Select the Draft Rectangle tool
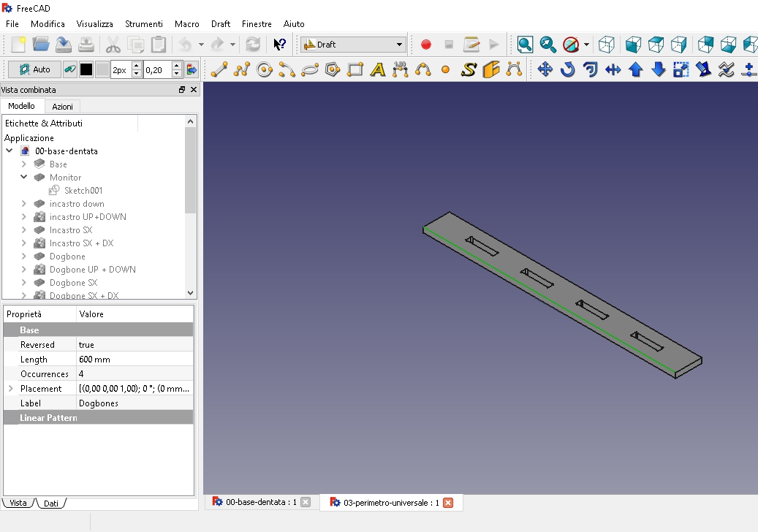The height and width of the screenshot is (532, 758). (355, 69)
